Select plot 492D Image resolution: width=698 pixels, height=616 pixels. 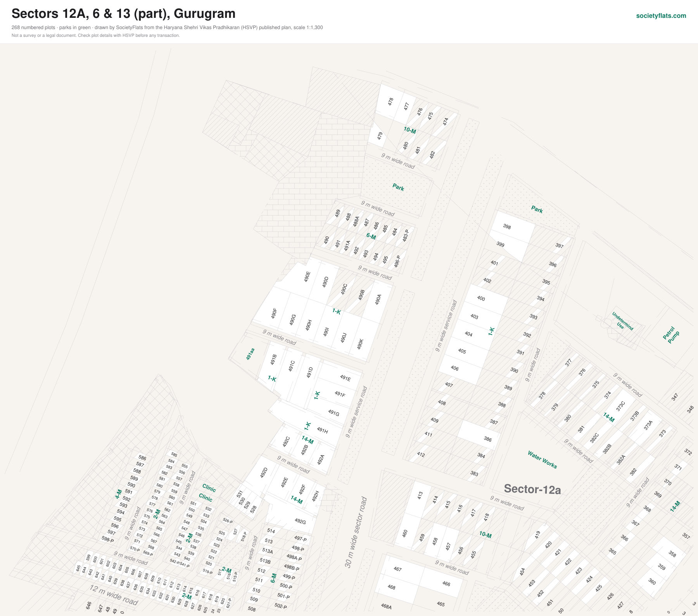(x=264, y=473)
